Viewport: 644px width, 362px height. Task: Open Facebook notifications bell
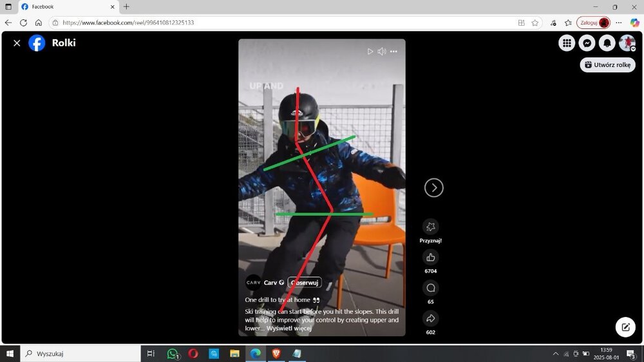coord(607,43)
